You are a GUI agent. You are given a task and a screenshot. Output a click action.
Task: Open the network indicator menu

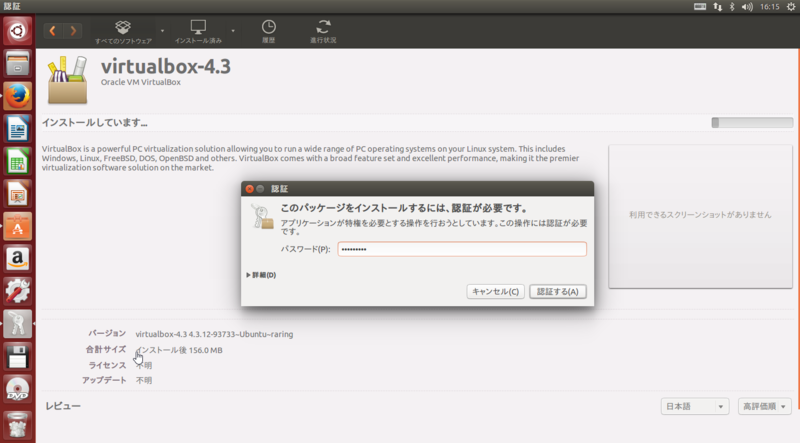click(717, 7)
